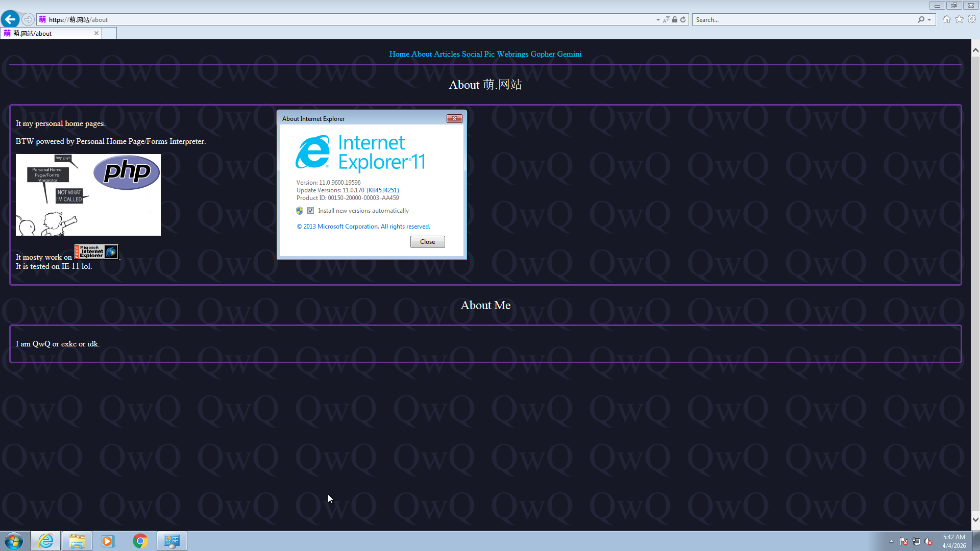Screen dimensions: 980x551
Task: Open the security lock report icon
Action: pyautogui.click(x=675, y=20)
